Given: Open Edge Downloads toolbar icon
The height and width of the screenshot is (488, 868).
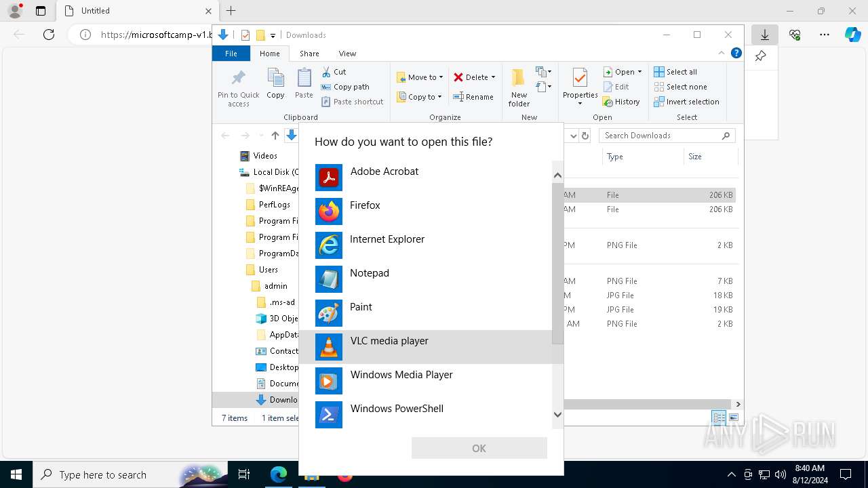Looking at the screenshot, I should click(765, 35).
